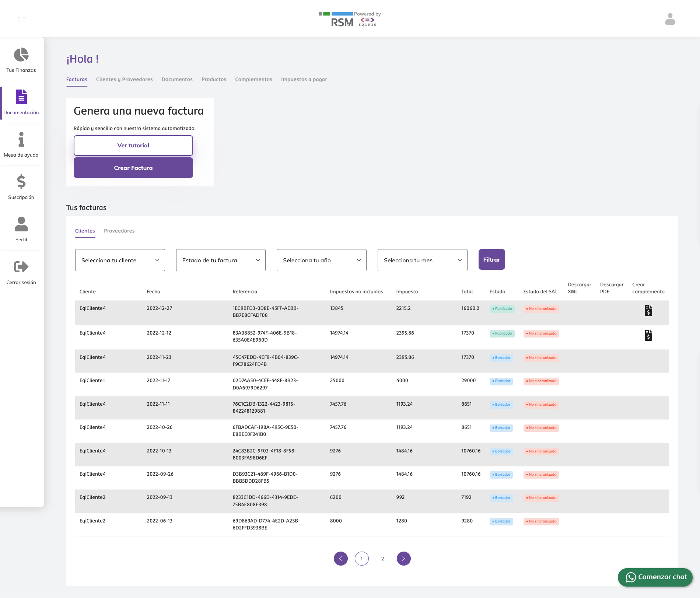Click the EqiCliente1 client cell
The height and width of the screenshot is (598, 700).
coord(92,381)
